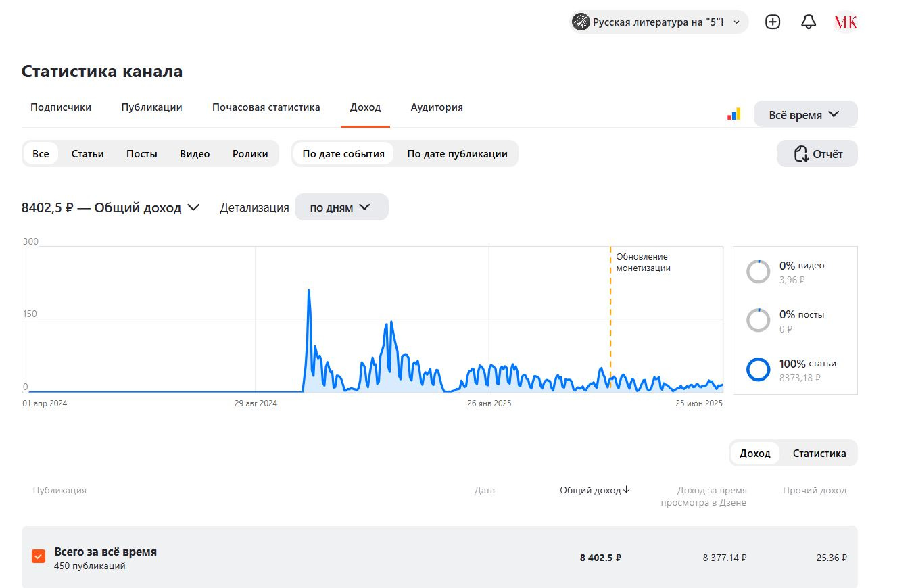Image resolution: width=914 pixels, height=588 pixels.
Task: Click the report download icon
Action: pyautogui.click(x=801, y=154)
